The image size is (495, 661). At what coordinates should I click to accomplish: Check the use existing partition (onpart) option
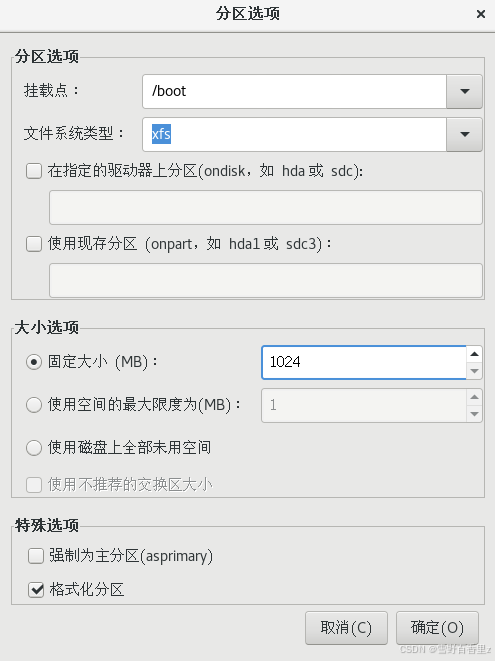pos(34,244)
